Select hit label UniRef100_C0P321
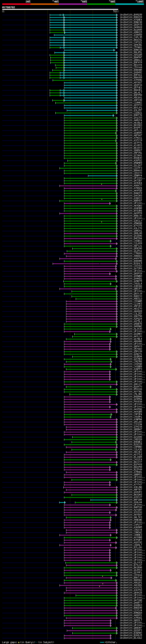Image resolution: width=146 pixels, height=644 pixels. 131,42
